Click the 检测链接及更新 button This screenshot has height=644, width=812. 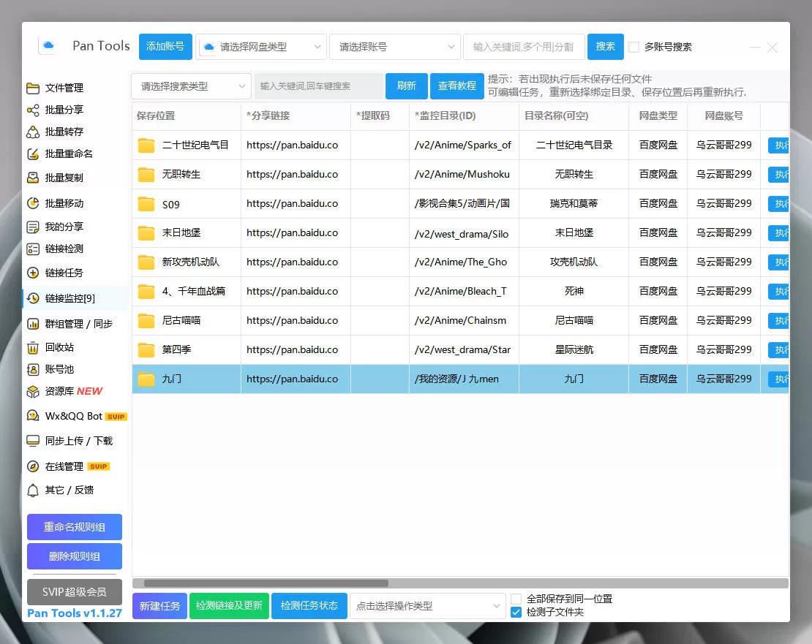(230, 606)
